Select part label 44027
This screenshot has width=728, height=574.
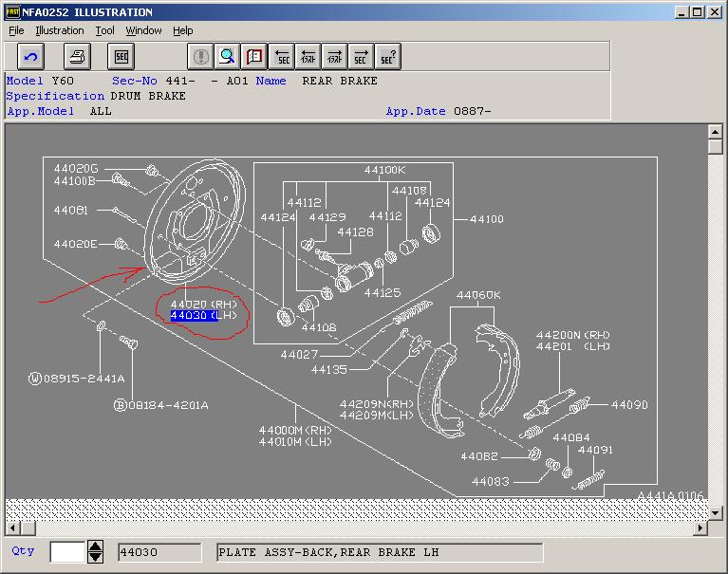[299, 355]
